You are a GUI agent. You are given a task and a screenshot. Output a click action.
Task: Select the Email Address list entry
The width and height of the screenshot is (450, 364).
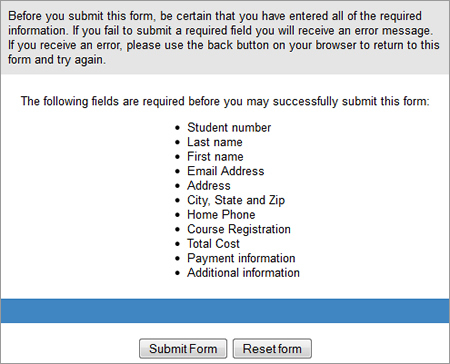coord(226,171)
